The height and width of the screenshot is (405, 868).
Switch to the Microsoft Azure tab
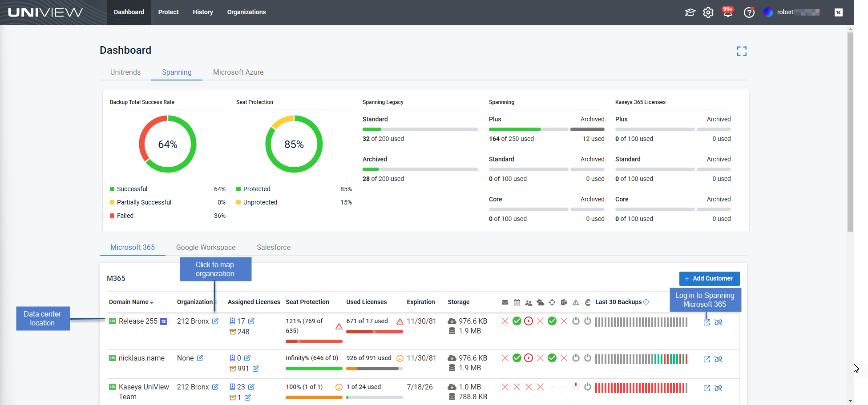[x=238, y=72]
